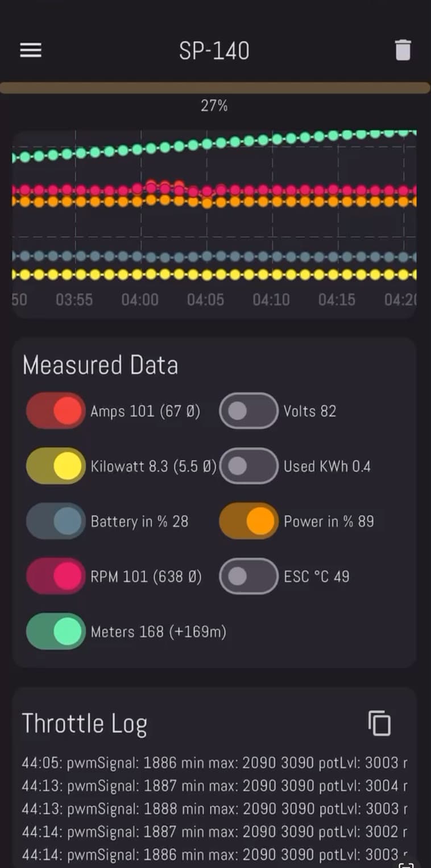Viewport: 431px width, 868px height.
Task: Select the 04:10 time label on chart
Action: [x=271, y=299]
